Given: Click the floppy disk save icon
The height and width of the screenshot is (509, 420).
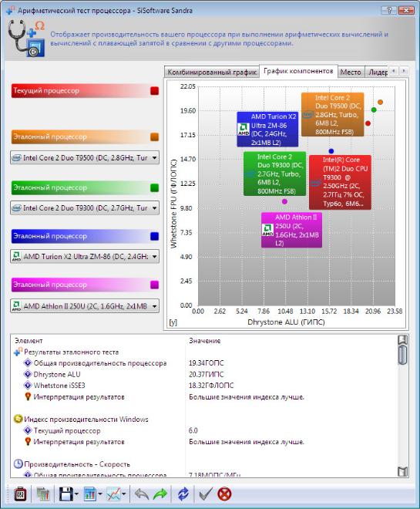Looking at the screenshot, I should [x=66, y=494].
